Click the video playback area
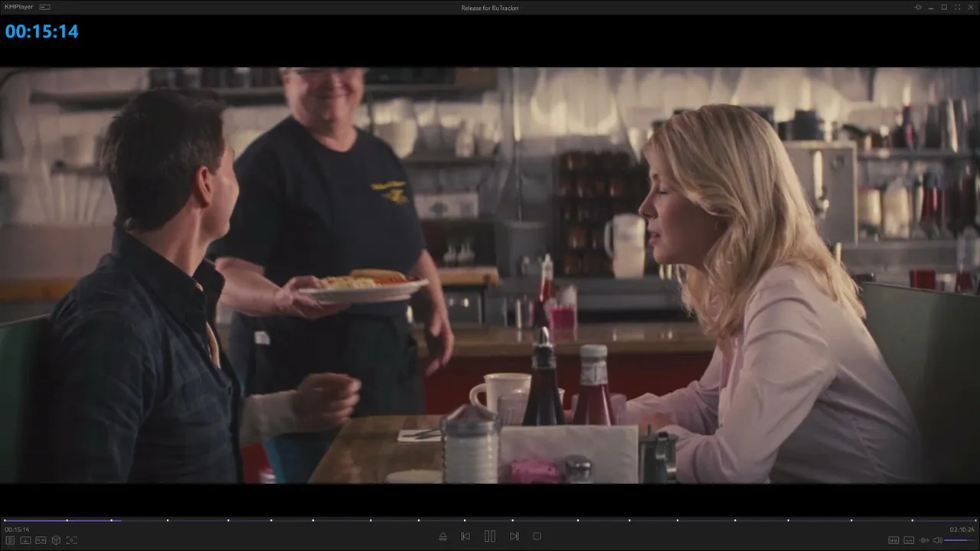The image size is (980, 551). [490, 275]
